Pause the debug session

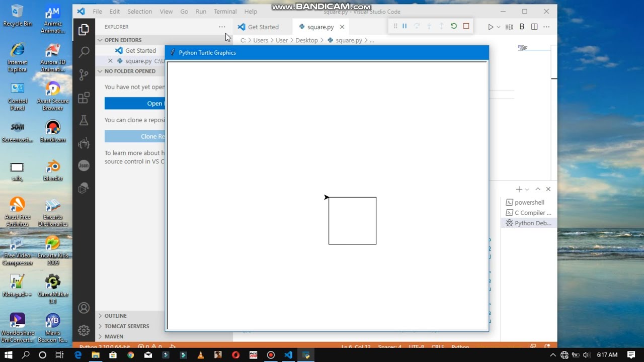(x=405, y=26)
